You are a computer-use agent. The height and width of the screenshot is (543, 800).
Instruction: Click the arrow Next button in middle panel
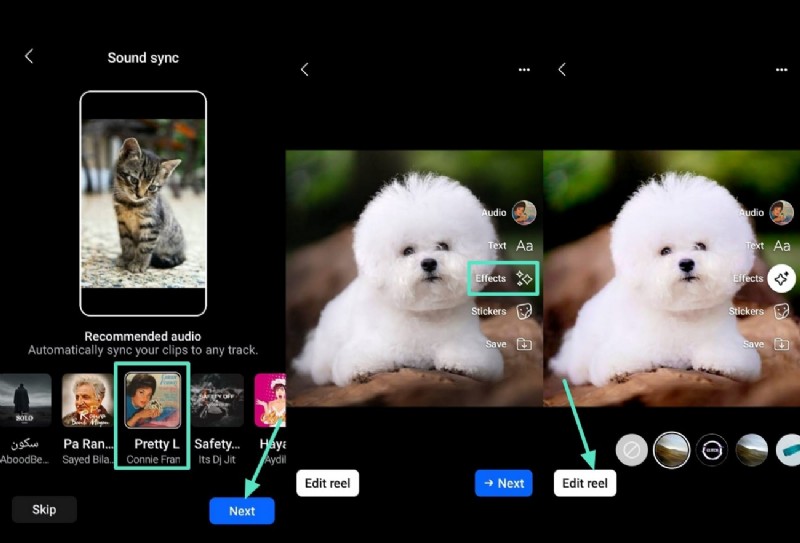[x=503, y=483]
